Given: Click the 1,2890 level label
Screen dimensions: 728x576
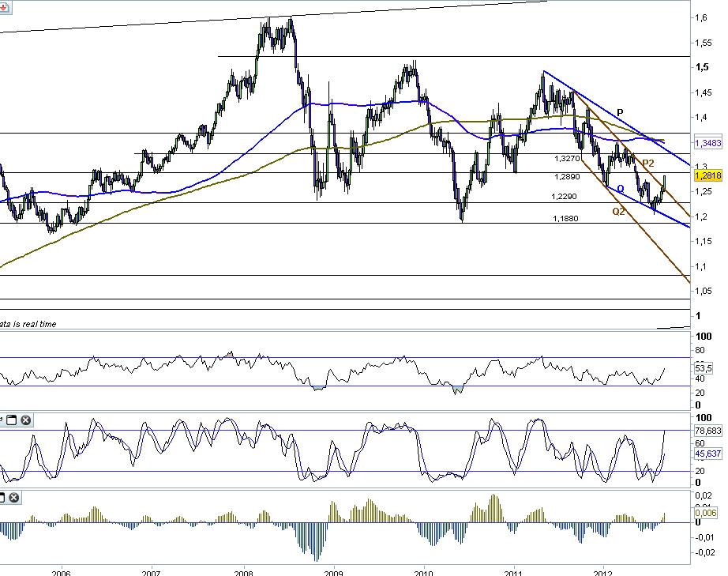Looking at the screenshot, I should click(x=567, y=176).
